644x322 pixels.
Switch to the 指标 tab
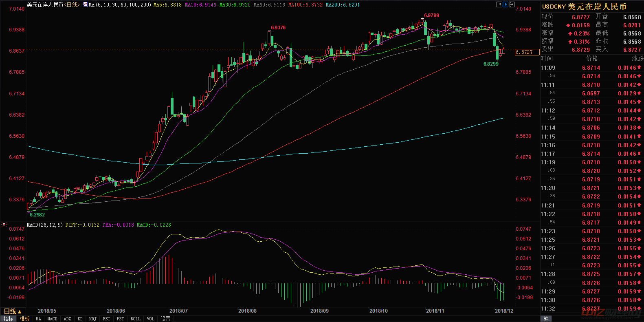tap(8, 319)
